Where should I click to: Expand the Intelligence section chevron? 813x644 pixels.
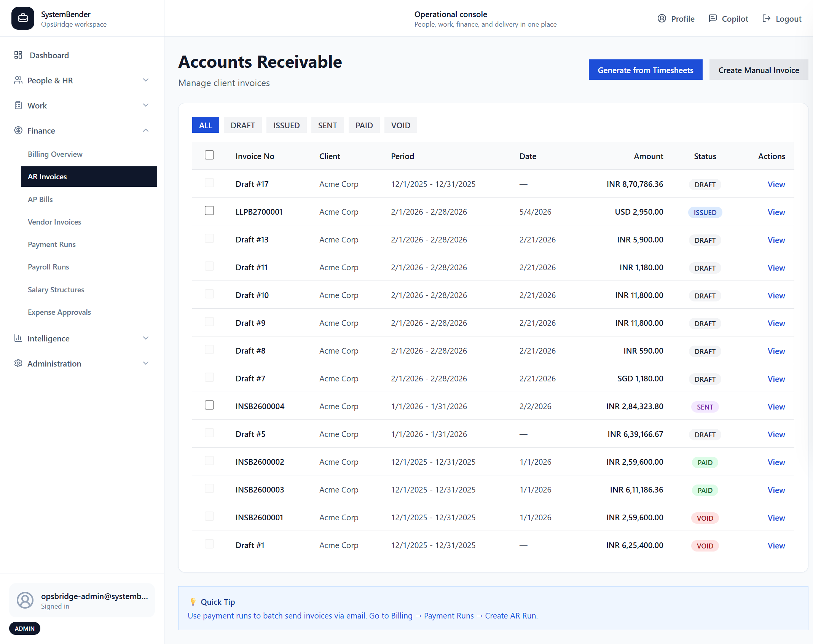tap(146, 338)
